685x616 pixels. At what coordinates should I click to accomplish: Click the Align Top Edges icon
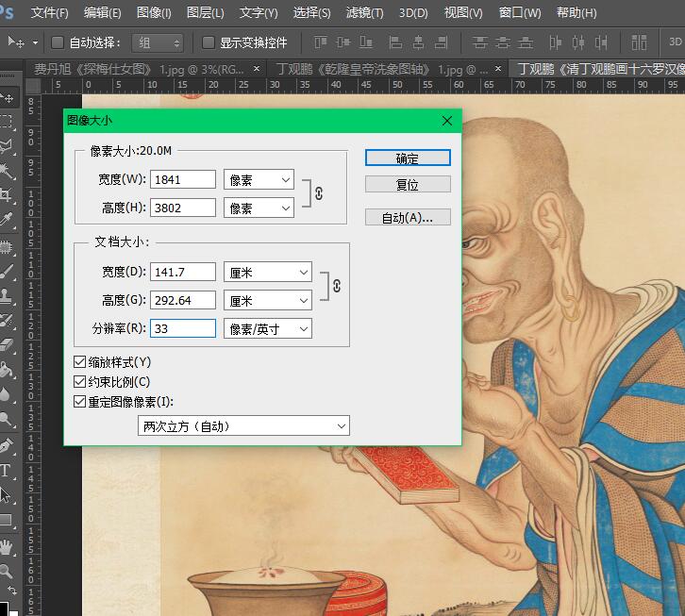tap(321, 42)
